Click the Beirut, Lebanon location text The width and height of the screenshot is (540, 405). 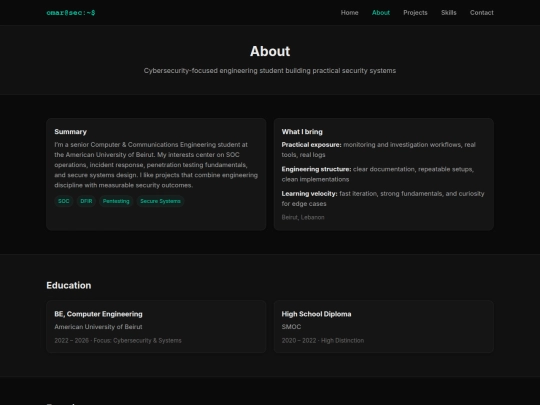coord(303,217)
